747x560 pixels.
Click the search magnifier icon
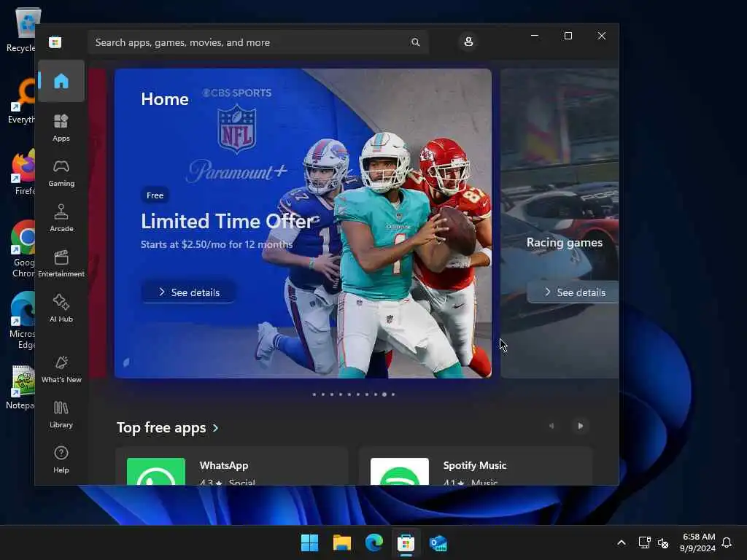point(415,42)
